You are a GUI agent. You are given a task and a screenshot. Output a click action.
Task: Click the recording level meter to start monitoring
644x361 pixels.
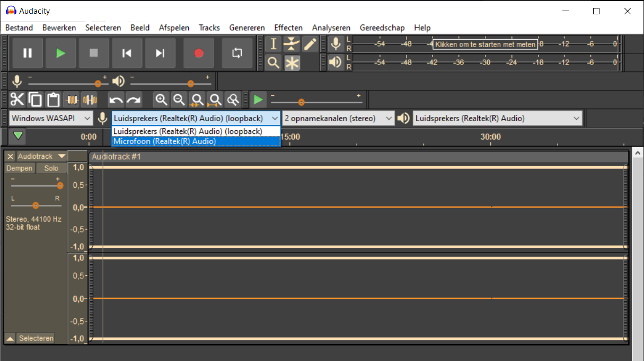click(485, 44)
